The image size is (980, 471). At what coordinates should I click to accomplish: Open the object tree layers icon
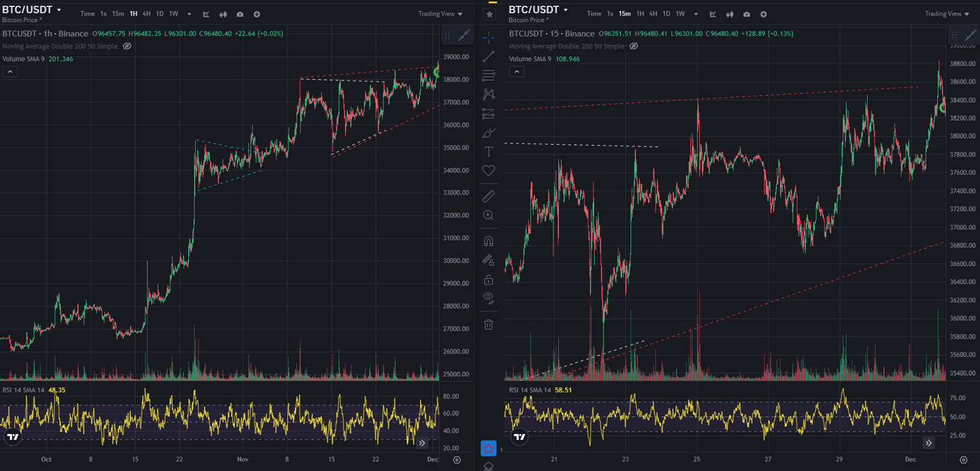(x=488, y=466)
